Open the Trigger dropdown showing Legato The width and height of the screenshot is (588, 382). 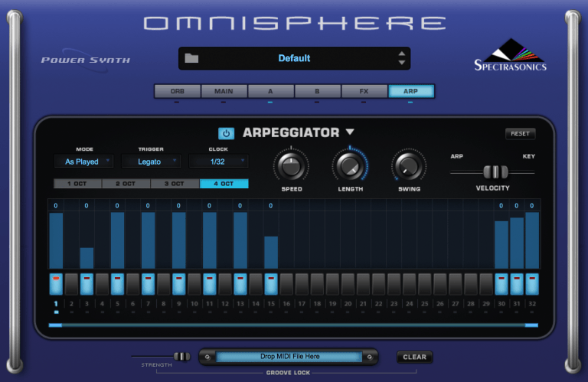point(151,162)
